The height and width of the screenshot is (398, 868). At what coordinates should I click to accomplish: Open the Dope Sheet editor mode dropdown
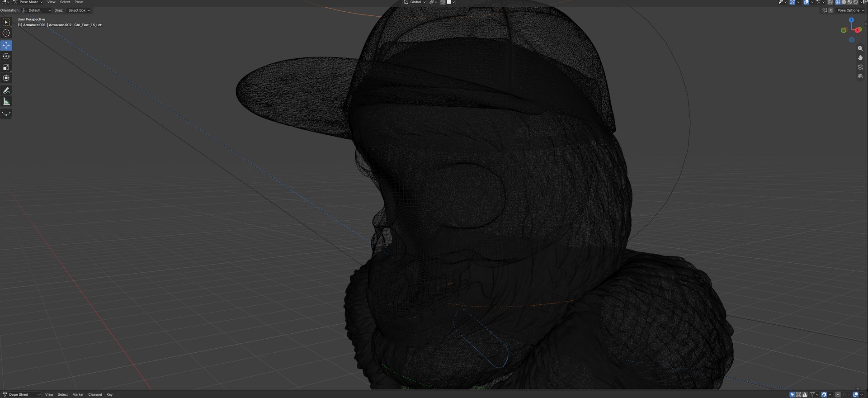click(x=22, y=394)
